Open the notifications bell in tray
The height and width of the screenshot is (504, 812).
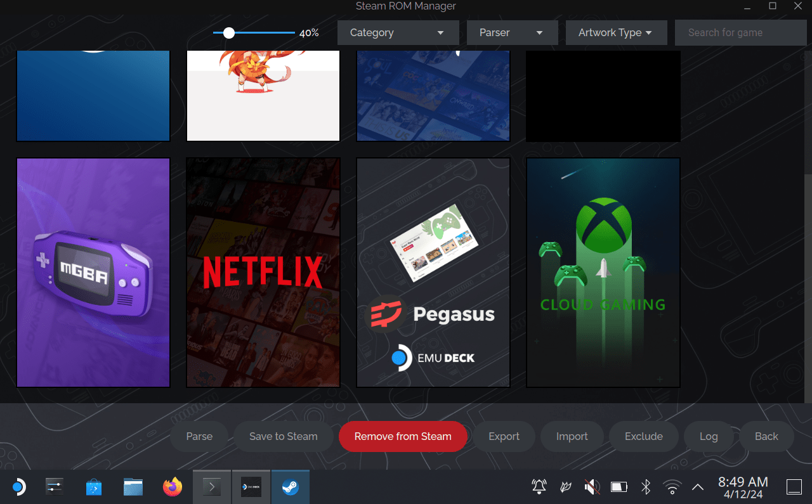pos(539,487)
